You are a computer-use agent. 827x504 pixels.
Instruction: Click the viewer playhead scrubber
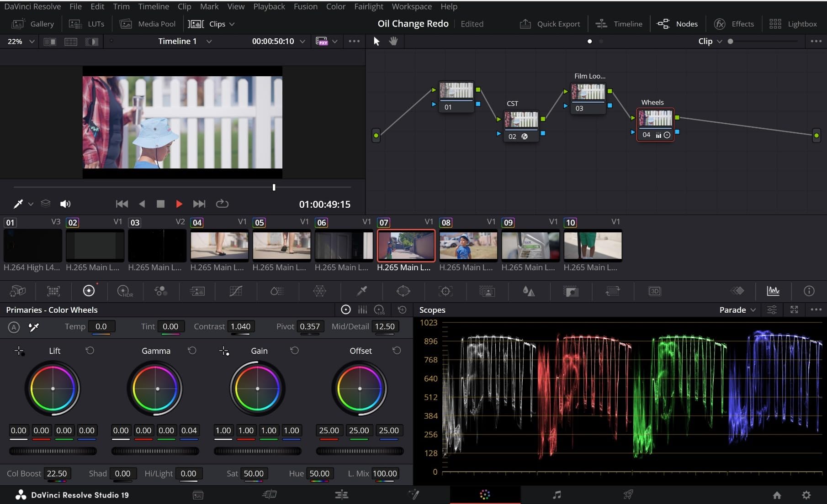[x=274, y=187]
